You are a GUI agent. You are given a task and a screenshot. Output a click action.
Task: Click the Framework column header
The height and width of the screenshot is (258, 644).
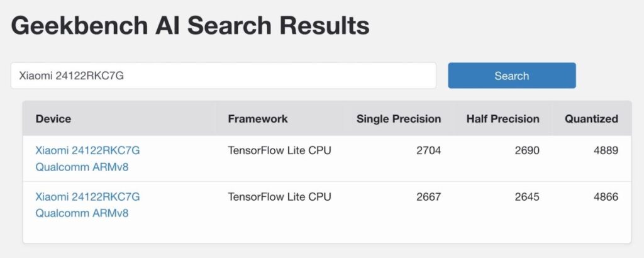[x=258, y=118]
